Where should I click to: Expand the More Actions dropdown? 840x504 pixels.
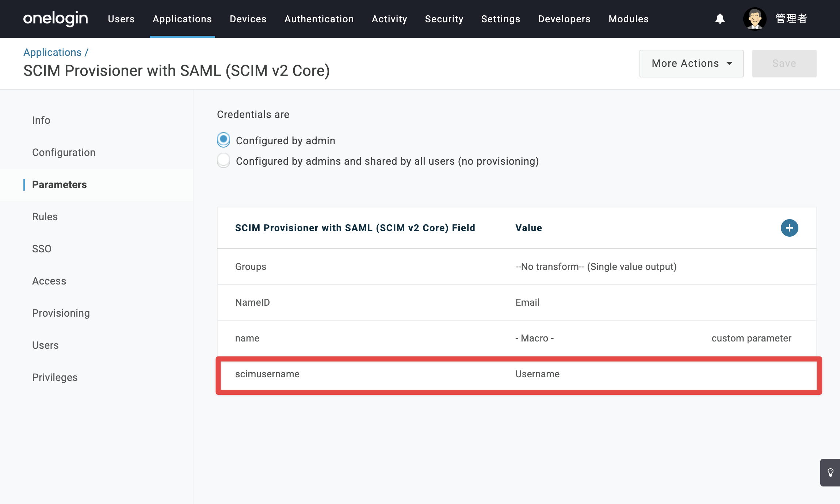[691, 64]
